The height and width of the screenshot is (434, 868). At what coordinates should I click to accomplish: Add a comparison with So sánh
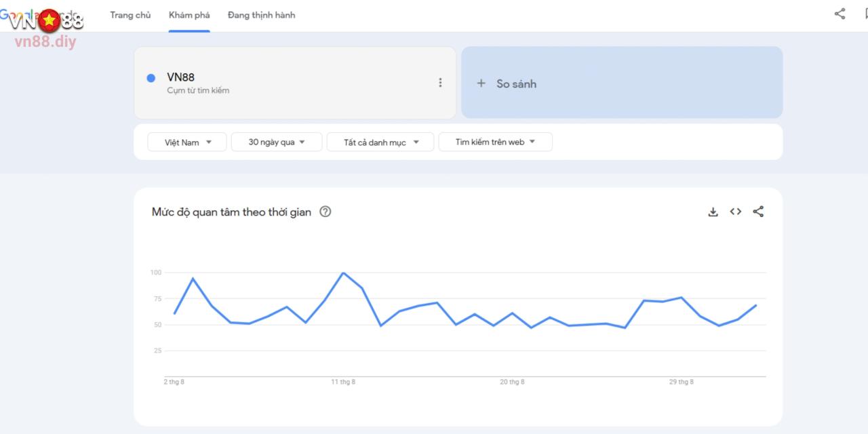(622, 83)
